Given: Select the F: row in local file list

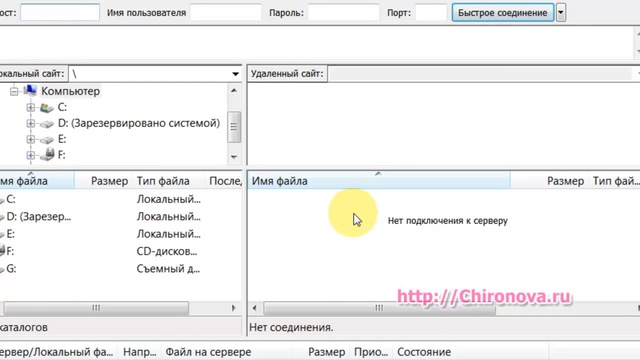Looking at the screenshot, I should (121, 251).
